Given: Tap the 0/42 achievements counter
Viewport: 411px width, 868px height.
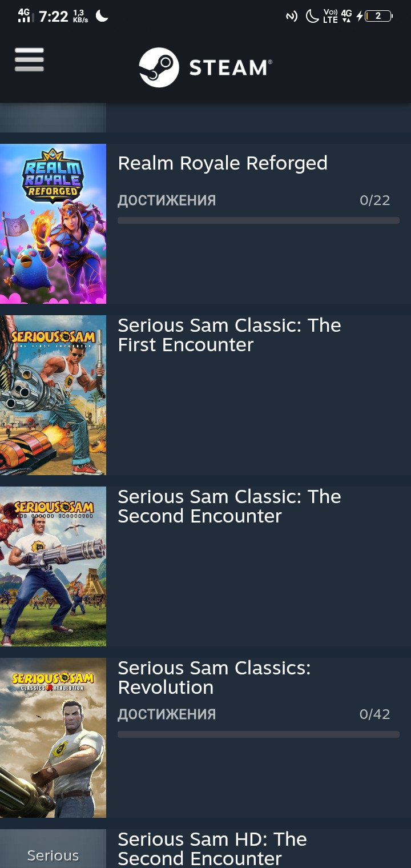Looking at the screenshot, I should 375,714.
